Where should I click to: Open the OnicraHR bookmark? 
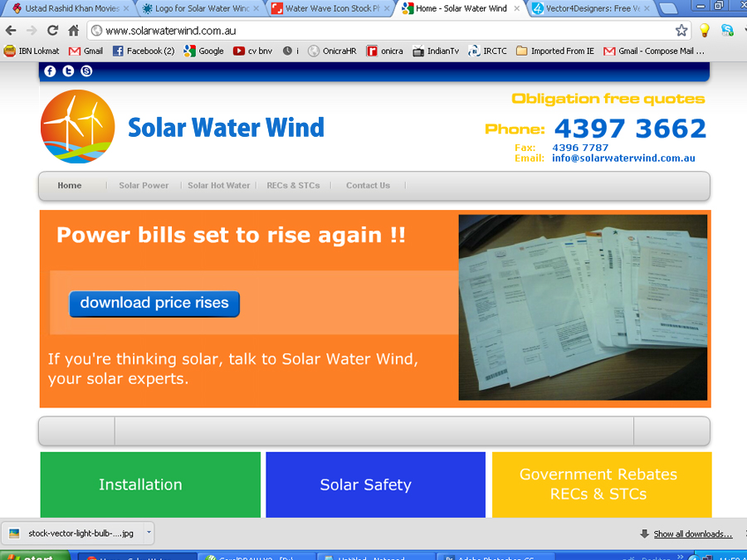point(332,51)
